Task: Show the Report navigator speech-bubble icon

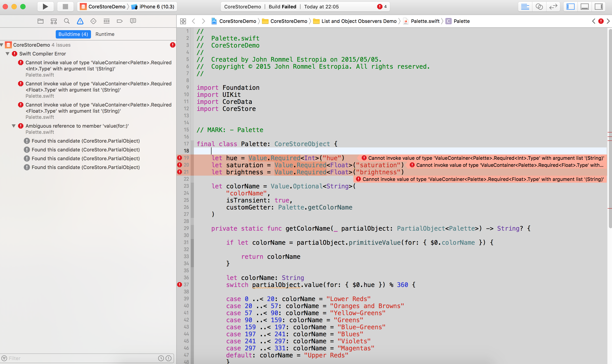Action: coord(133,21)
